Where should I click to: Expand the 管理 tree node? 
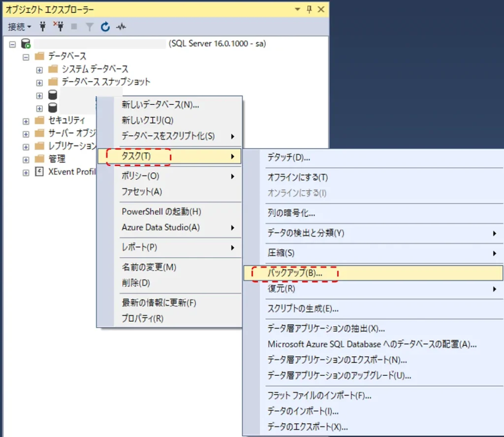pos(26,159)
